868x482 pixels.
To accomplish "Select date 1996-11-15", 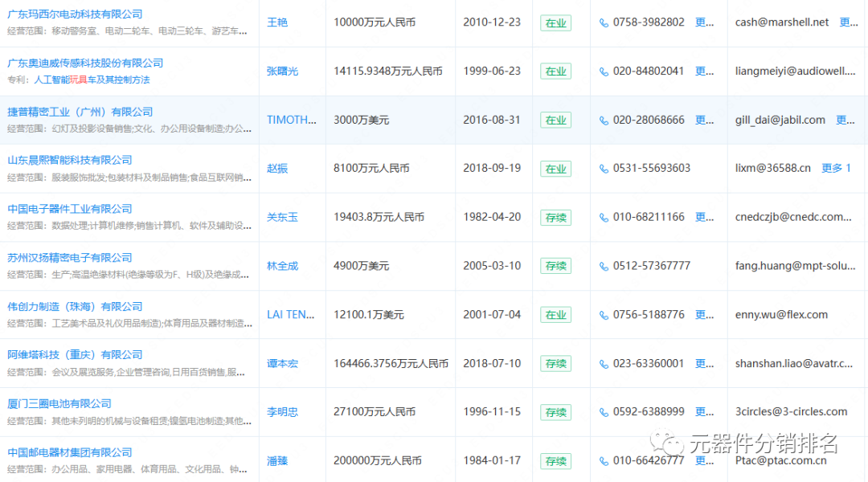I will (492, 412).
